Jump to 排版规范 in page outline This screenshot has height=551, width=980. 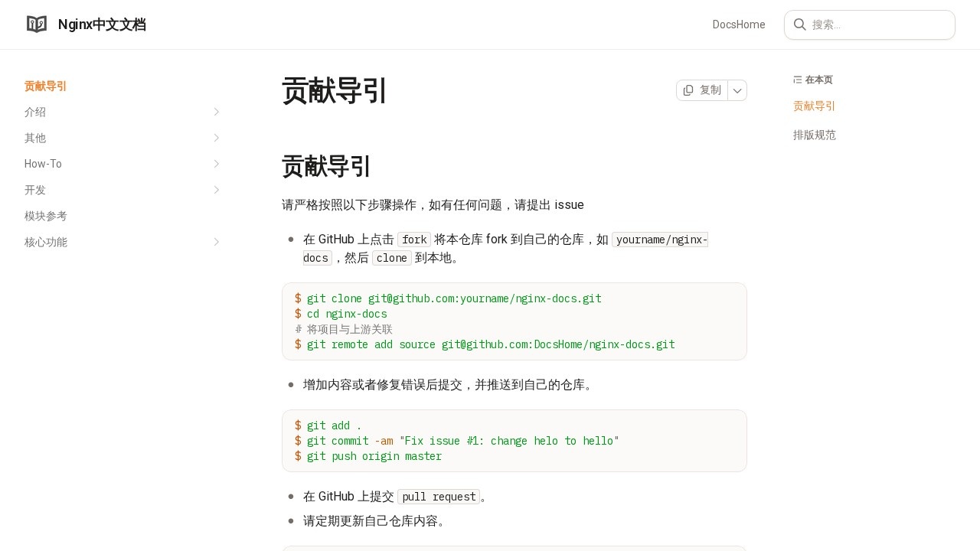click(814, 135)
